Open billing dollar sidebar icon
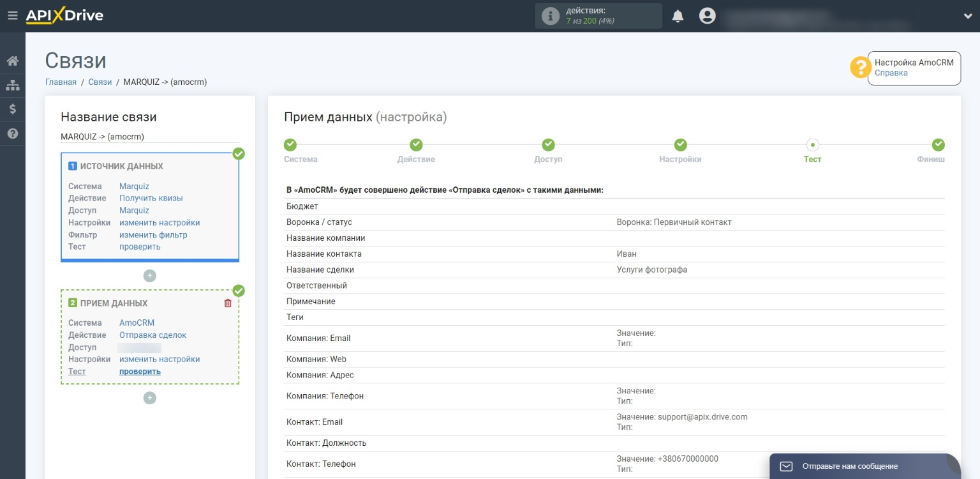This screenshot has width=980, height=479. 12,109
